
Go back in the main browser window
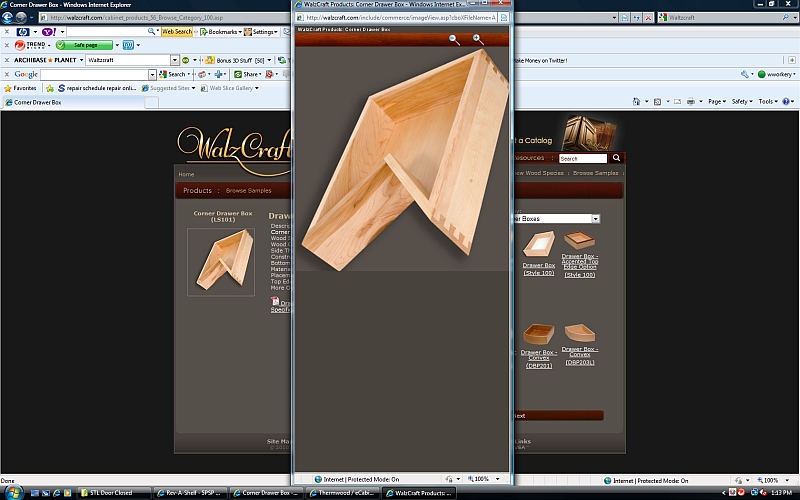(7, 17)
